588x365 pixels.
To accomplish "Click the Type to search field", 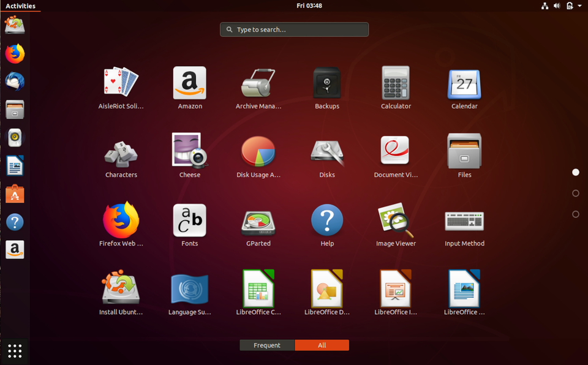I will tap(294, 29).
